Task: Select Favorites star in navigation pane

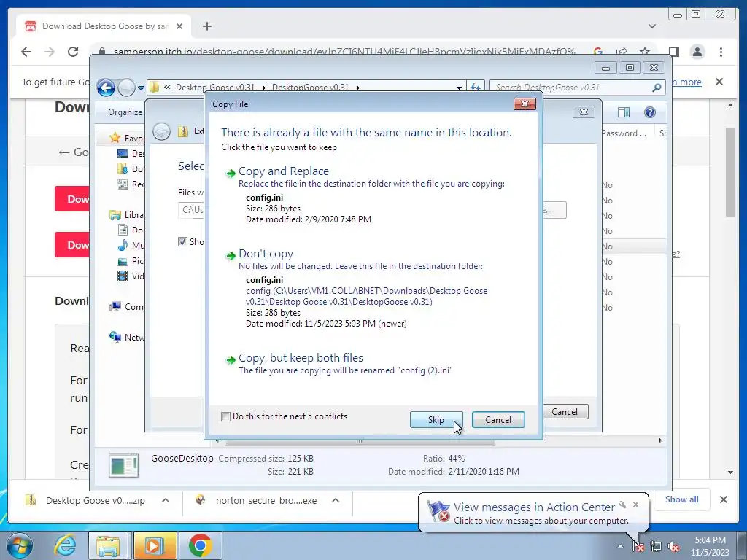Action: 115,138
